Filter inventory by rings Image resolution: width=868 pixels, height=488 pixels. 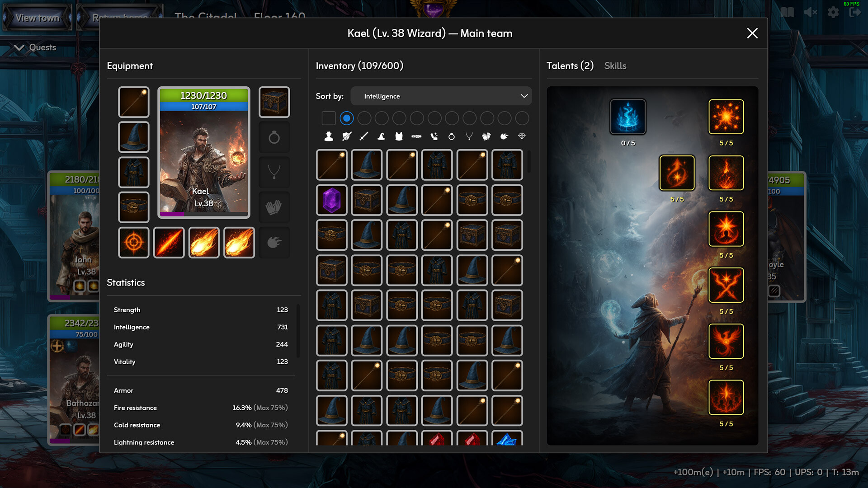coord(451,136)
